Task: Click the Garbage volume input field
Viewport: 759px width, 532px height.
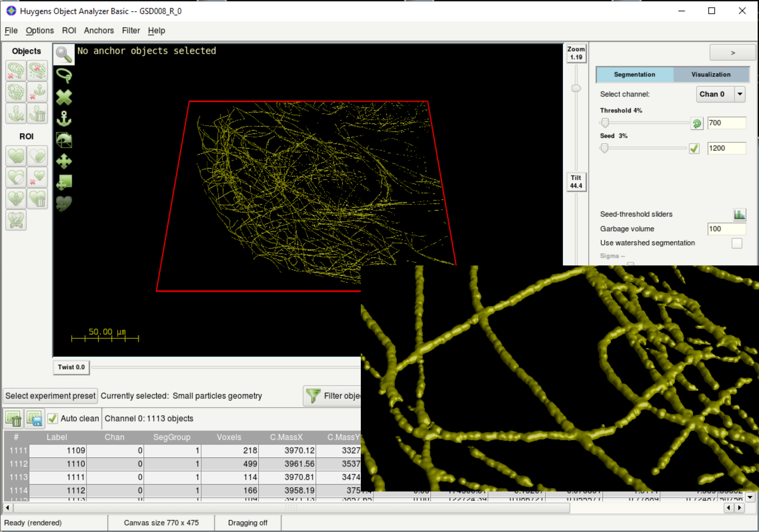Action: pos(726,229)
